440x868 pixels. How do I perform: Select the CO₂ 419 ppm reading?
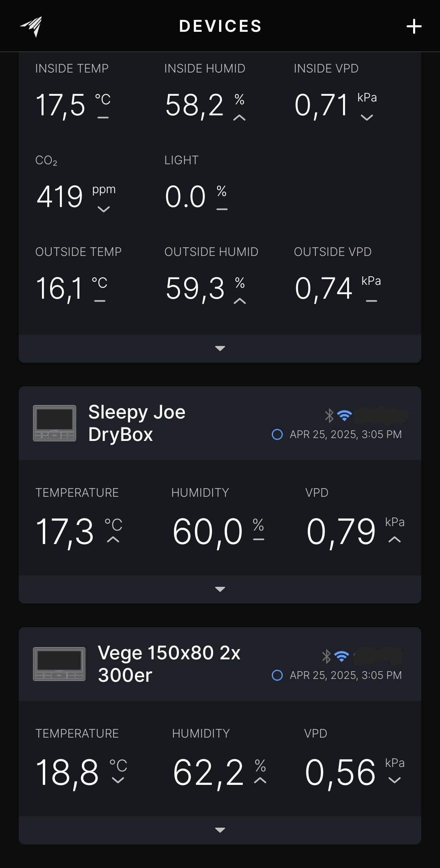click(x=60, y=197)
